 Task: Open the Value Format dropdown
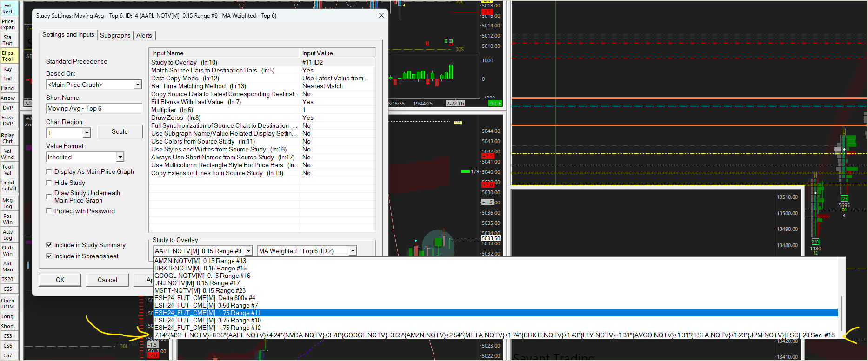point(120,158)
